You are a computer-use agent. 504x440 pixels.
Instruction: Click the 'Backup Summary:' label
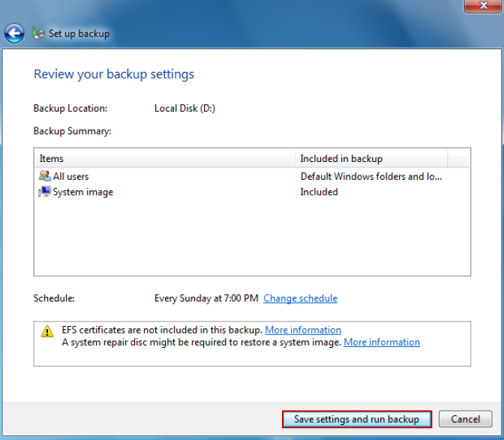pyautogui.click(x=72, y=131)
